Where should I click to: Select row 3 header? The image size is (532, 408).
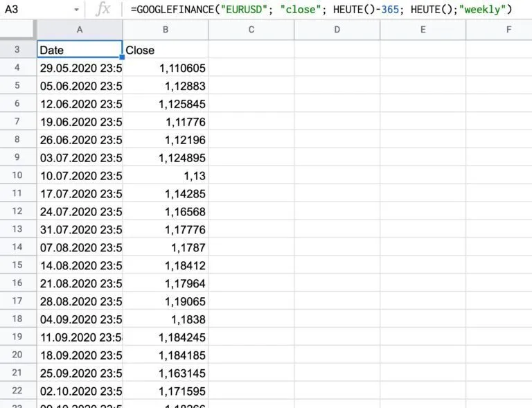coord(17,49)
